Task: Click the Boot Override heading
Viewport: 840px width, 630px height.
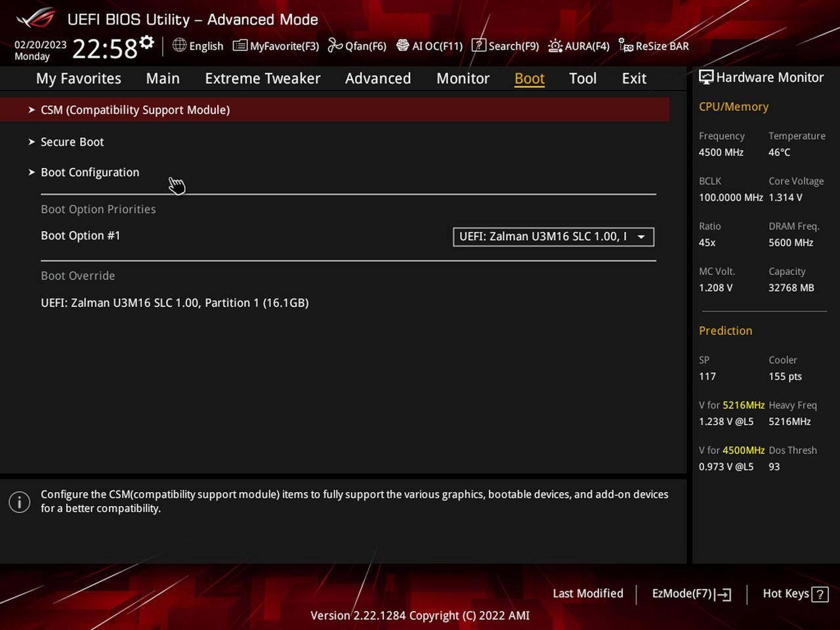Action: [78, 276]
